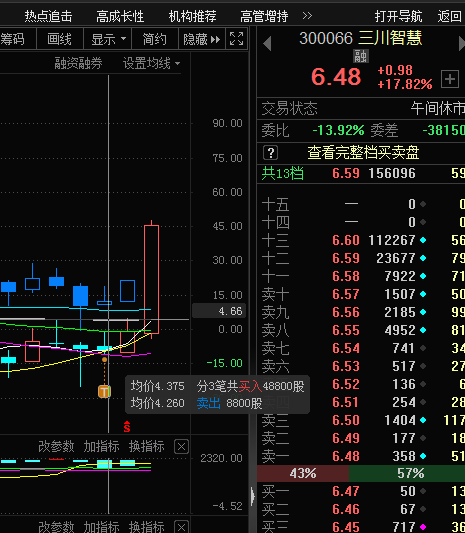
Task: Click 融资融券 label above chart
Action: coord(79,63)
